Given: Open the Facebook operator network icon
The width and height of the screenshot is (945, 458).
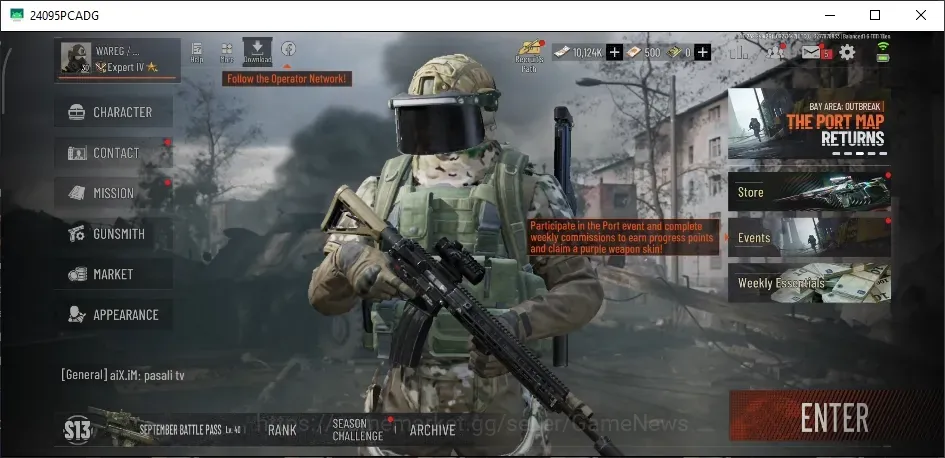Looking at the screenshot, I should tap(288, 49).
